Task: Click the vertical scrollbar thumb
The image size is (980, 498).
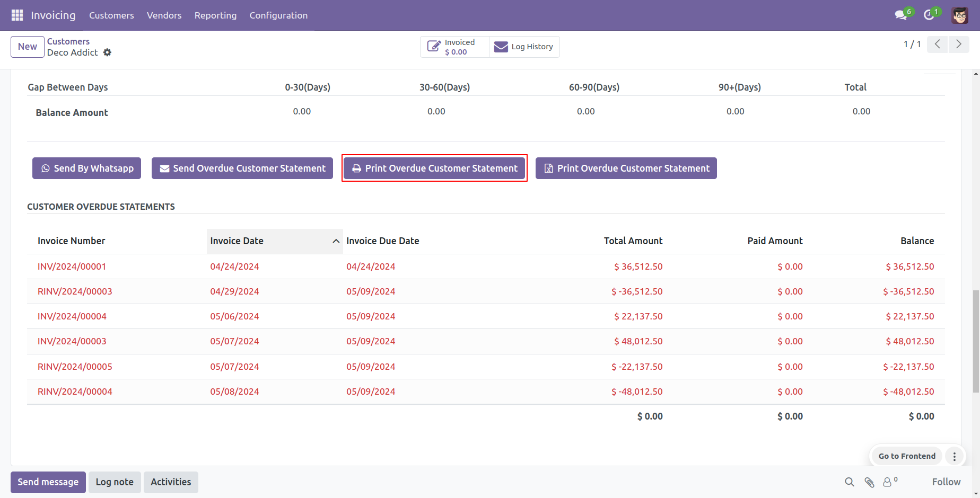Action: click(x=976, y=341)
